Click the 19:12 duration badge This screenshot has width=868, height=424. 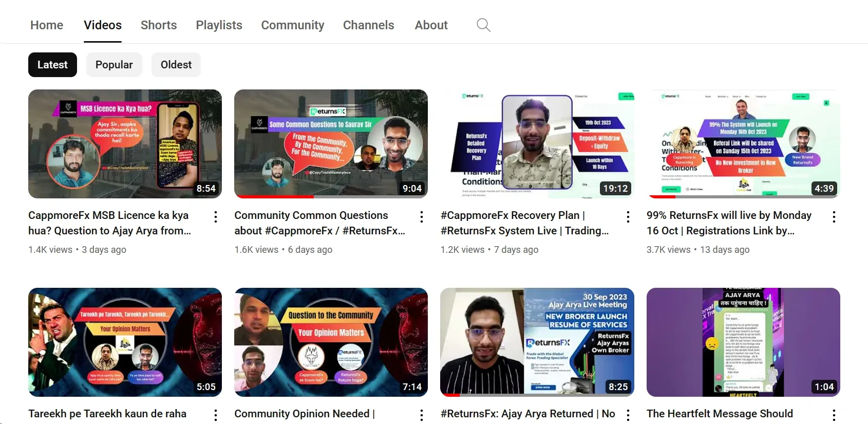tap(615, 189)
